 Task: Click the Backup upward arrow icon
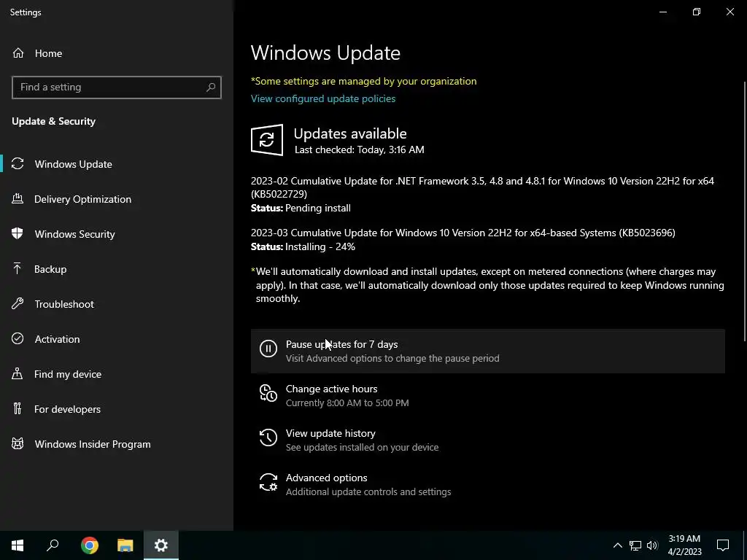[x=18, y=269]
